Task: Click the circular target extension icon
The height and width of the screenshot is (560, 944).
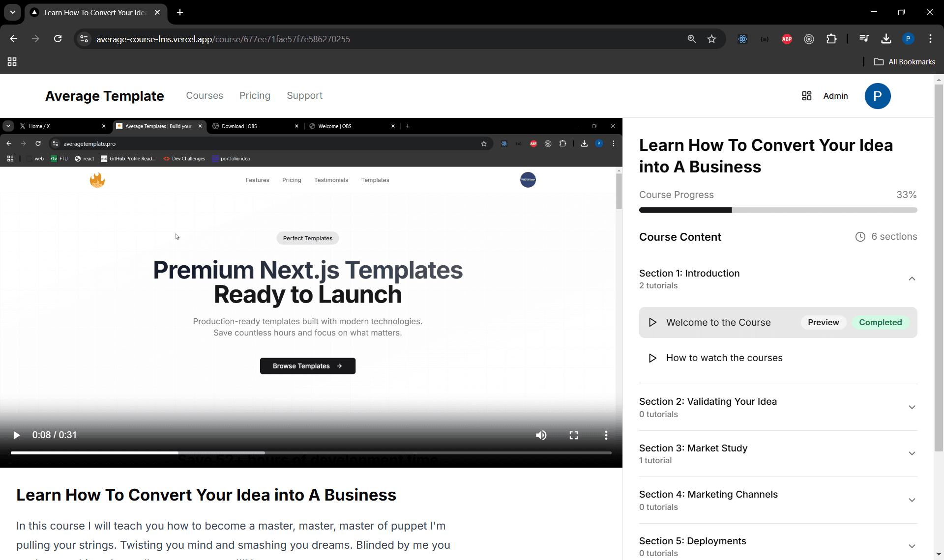Action: click(x=809, y=39)
